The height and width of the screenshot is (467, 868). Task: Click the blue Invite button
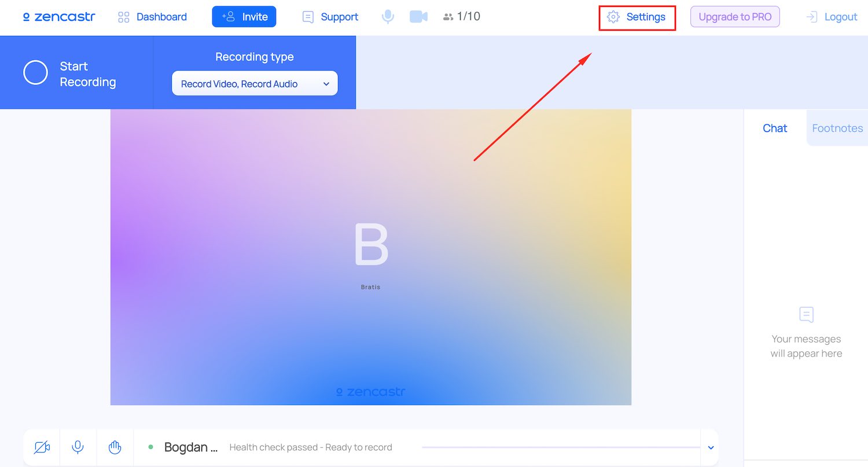(x=244, y=17)
